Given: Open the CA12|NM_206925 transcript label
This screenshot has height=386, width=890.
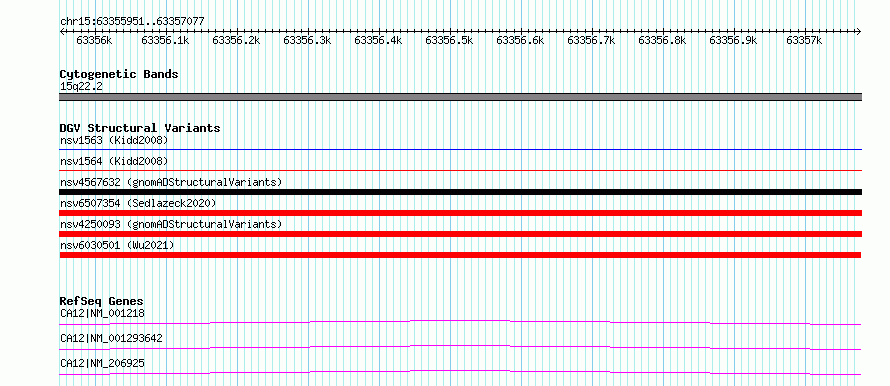Looking at the screenshot, I should click(x=102, y=363).
